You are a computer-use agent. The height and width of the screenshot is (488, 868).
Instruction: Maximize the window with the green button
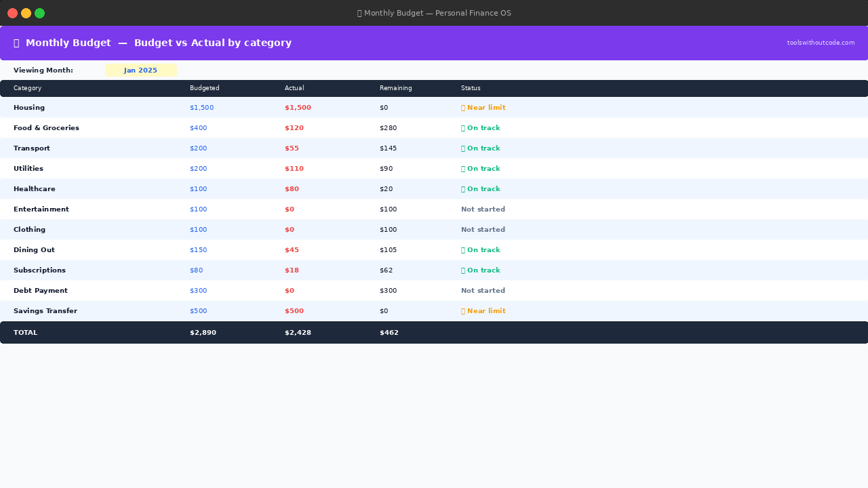(39, 13)
